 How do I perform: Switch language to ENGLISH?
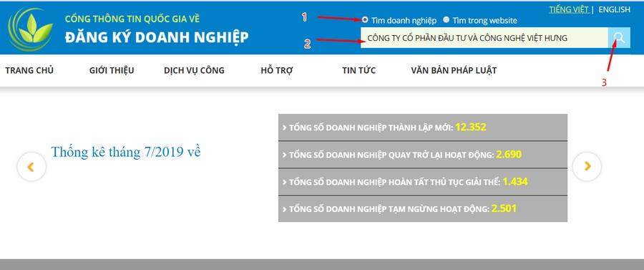(x=615, y=9)
